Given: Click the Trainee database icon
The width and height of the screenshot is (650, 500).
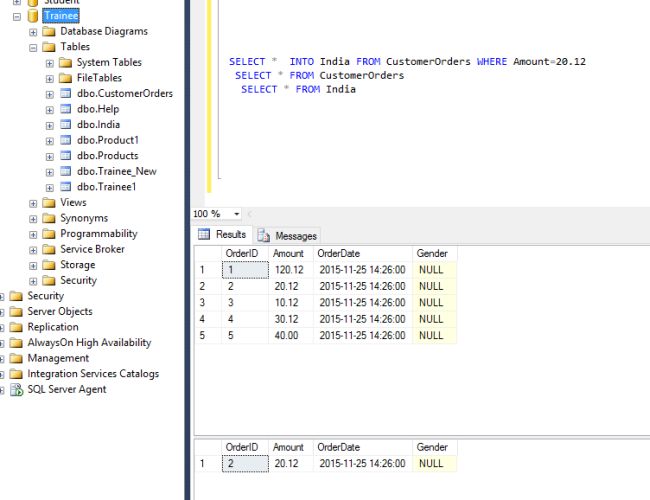Looking at the screenshot, I should click(x=33, y=16).
